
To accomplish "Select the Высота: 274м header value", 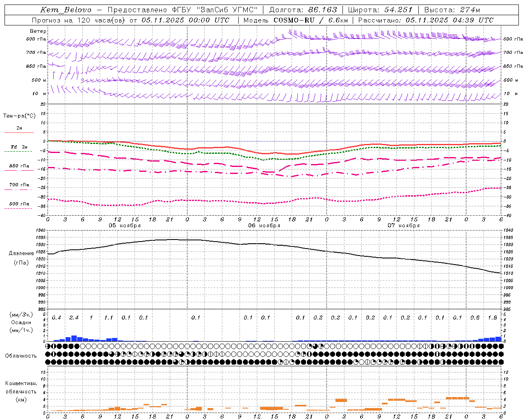I will click(x=452, y=10).
